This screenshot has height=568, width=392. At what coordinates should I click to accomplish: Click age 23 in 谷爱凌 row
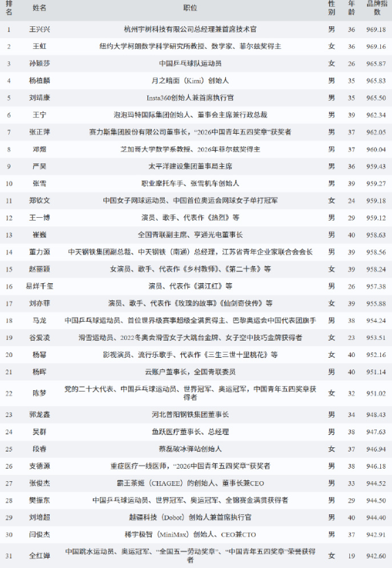click(351, 338)
